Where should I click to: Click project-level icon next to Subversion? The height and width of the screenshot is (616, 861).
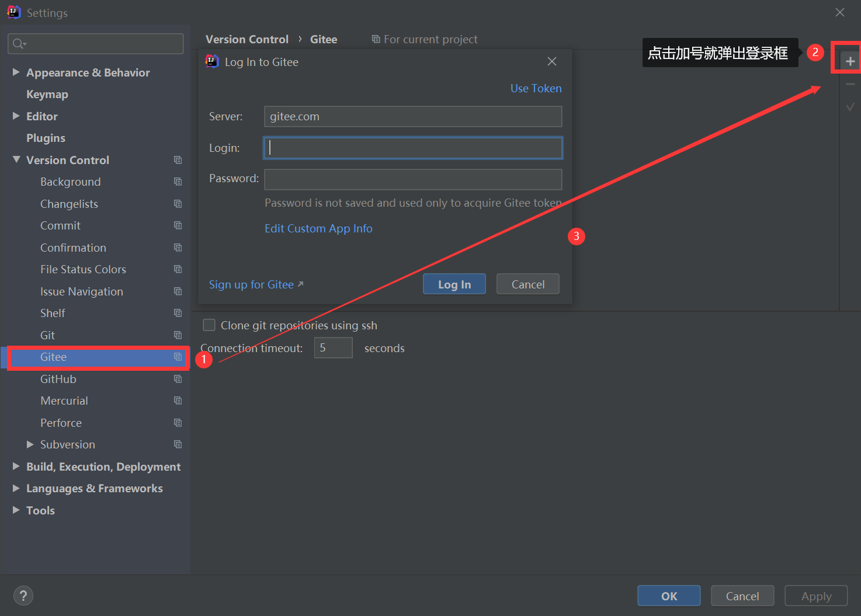tap(178, 444)
